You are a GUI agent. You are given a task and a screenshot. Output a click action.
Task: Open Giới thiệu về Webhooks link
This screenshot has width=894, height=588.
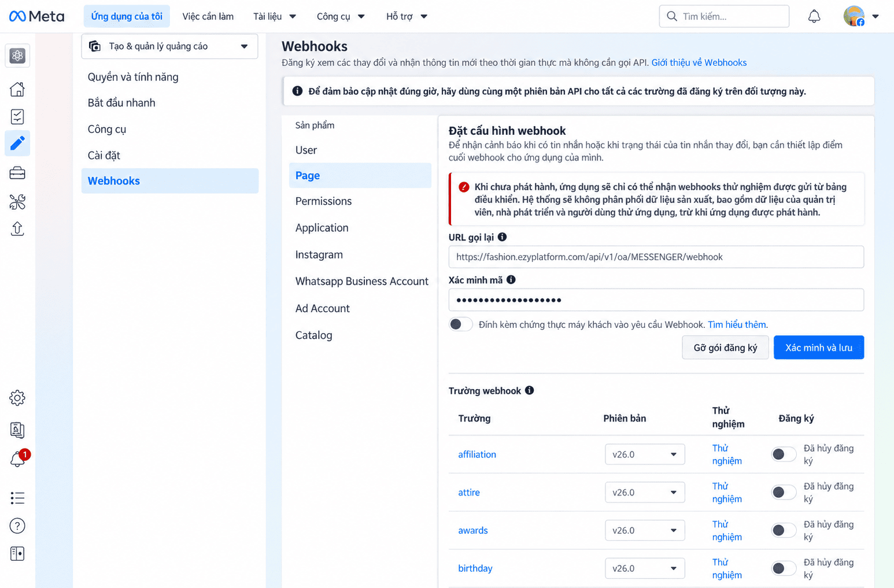click(699, 62)
